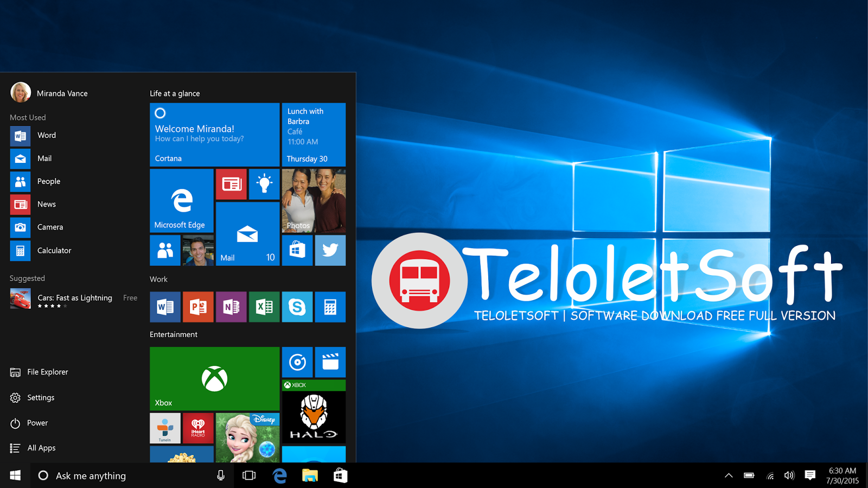Open the People tile in Life at a glance

pyautogui.click(x=165, y=250)
